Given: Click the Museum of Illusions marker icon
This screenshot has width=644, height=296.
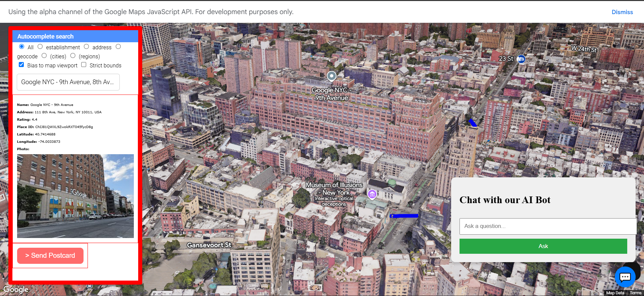Looking at the screenshot, I should [372, 194].
